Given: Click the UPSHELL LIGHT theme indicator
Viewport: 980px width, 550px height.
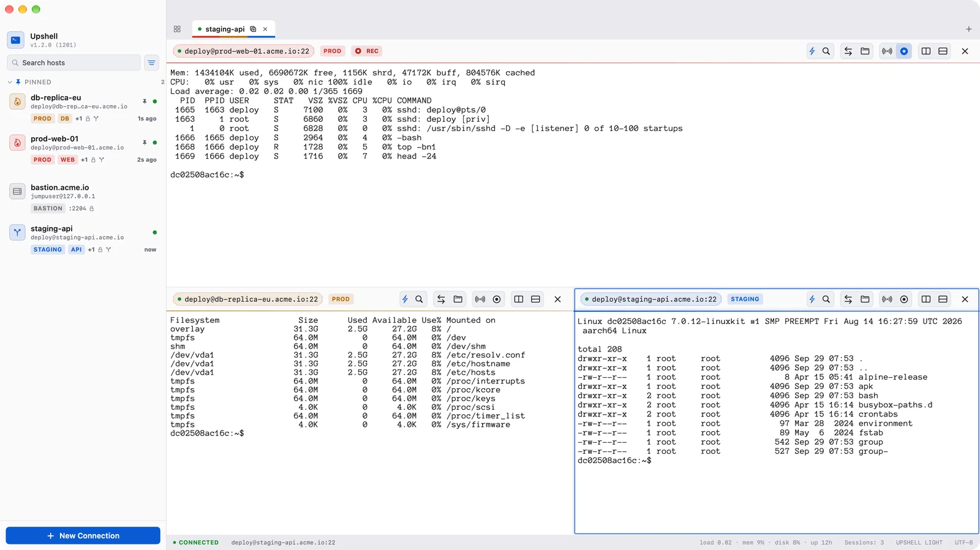Looking at the screenshot, I should pos(919,543).
